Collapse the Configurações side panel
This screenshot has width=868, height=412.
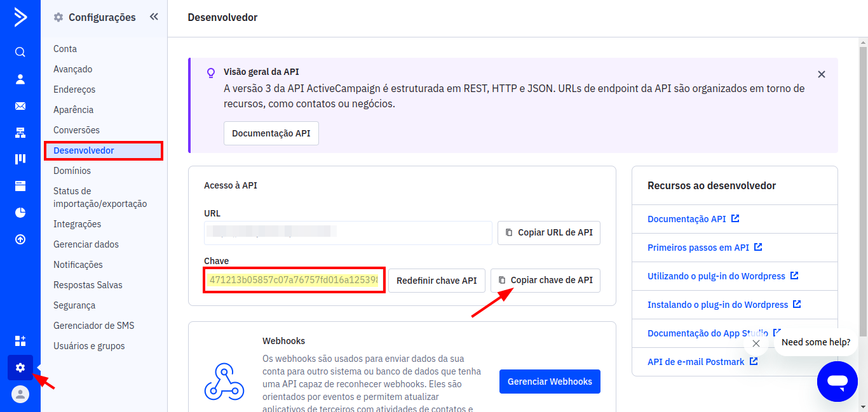154,17
